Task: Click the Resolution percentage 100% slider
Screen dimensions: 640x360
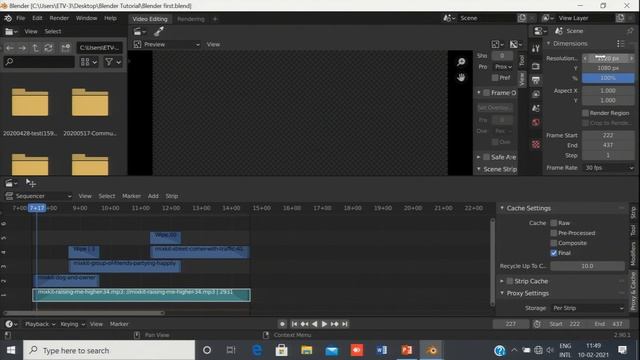Action: click(x=608, y=78)
